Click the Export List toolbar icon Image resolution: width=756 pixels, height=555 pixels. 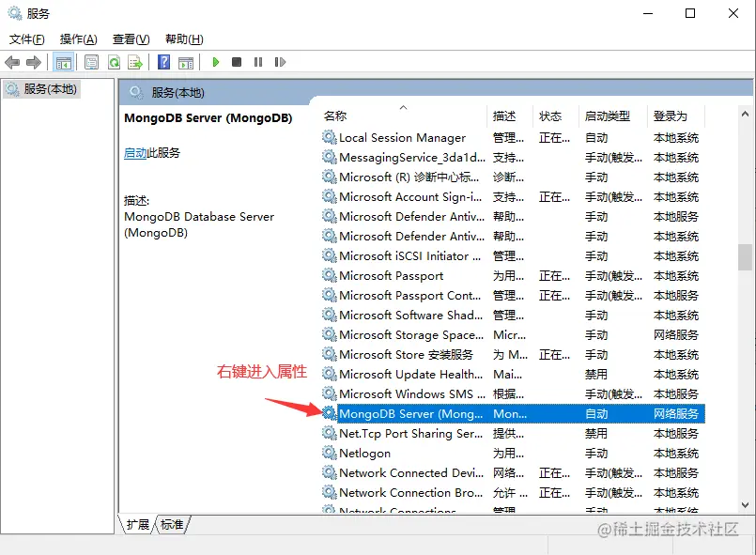(135, 62)
